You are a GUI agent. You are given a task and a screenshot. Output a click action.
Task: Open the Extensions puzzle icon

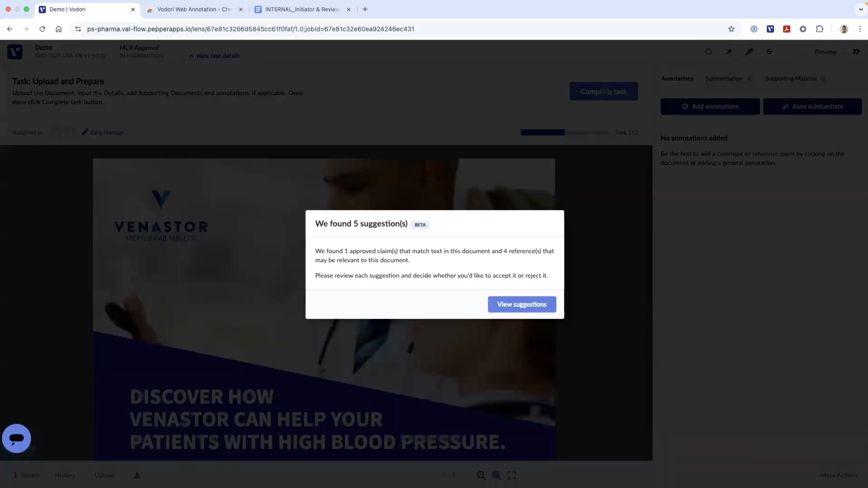[819, 29]
